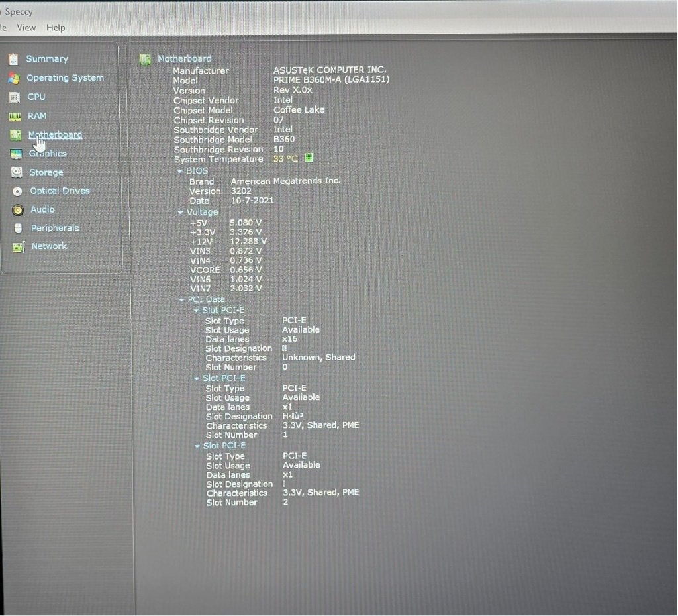The image size is (678, 616).
Task: Select the x16 data lanes value
Action: (290, 339)
